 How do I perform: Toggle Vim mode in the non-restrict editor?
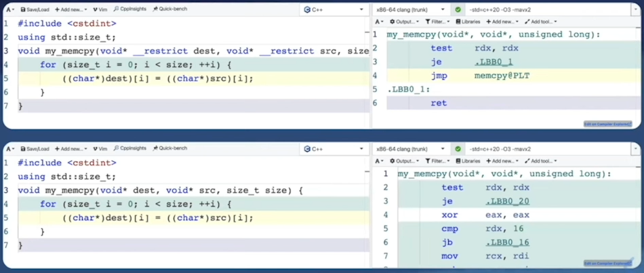click(100, 148)
